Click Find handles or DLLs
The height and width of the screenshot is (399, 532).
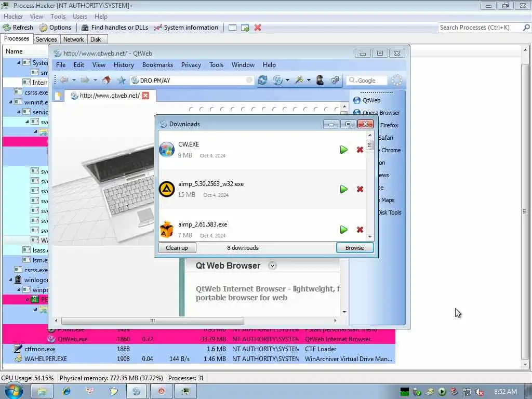pos(115,28)
